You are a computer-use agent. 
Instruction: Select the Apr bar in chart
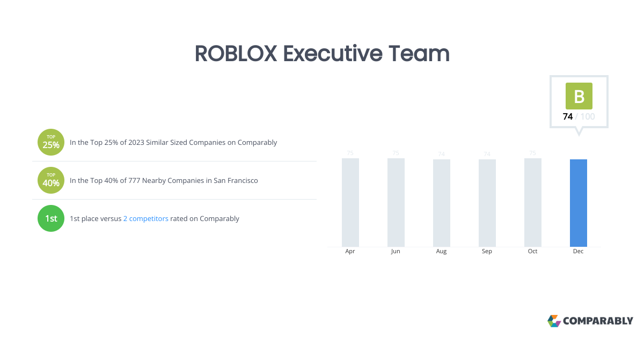click(350, 202)
